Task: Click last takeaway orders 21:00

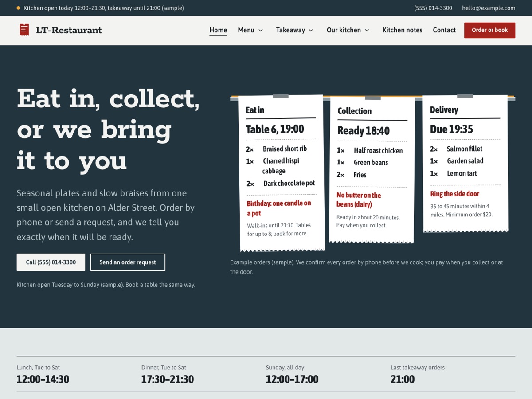Action: (x=403, y=379)
